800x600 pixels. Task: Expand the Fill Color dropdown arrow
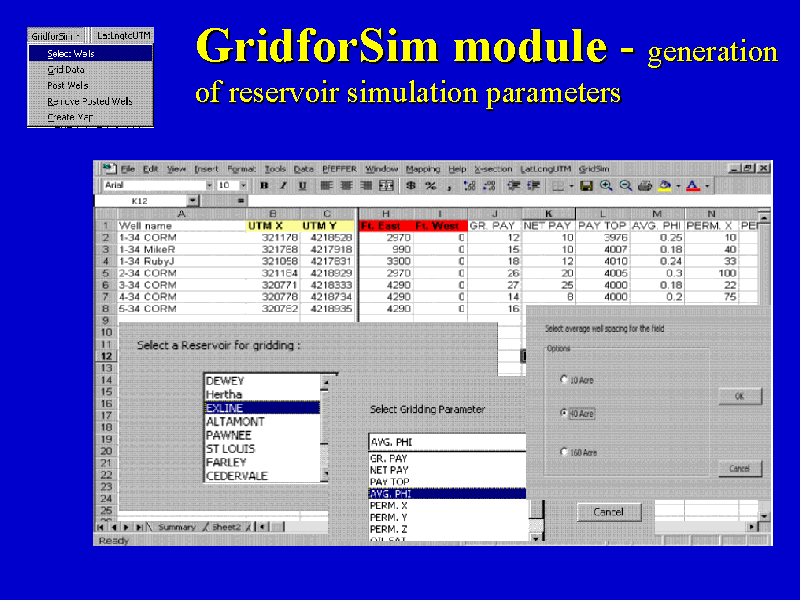678,186
